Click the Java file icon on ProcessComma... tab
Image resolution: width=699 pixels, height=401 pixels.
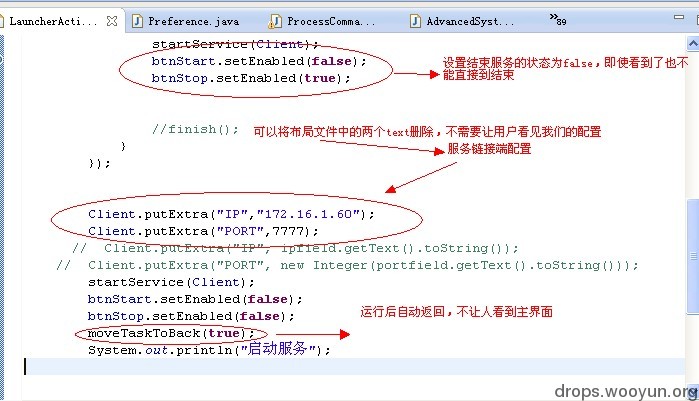pos(275,20)
